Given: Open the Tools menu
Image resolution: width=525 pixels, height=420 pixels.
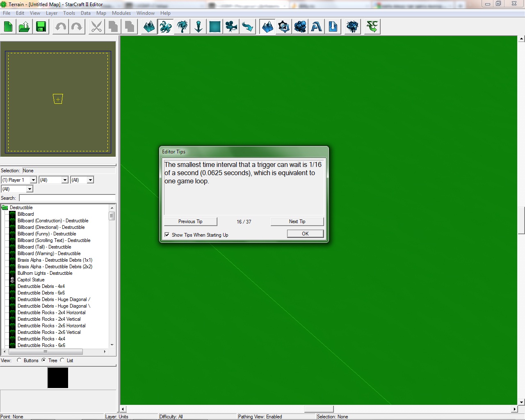Looking at the screenshot, I should (69, 13).
